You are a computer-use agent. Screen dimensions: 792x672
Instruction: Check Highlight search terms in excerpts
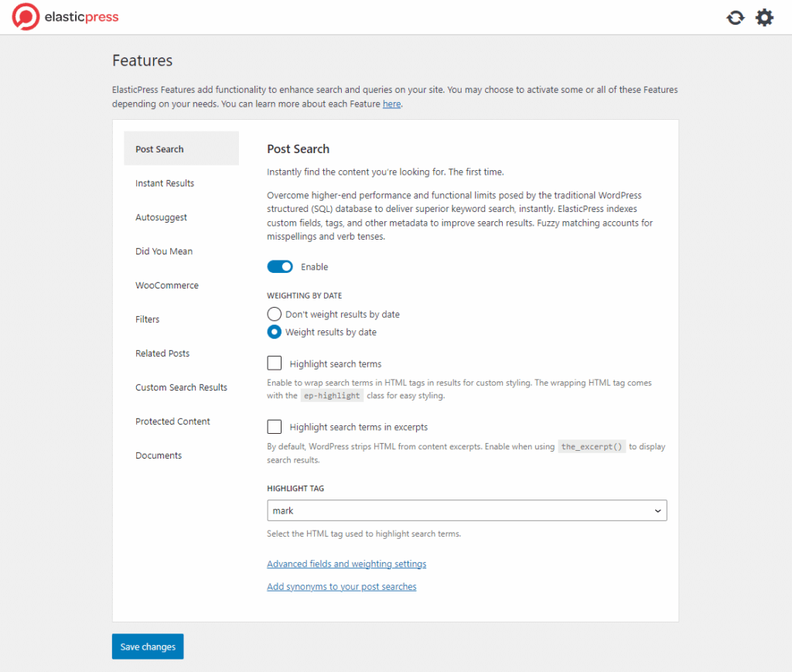275,426
